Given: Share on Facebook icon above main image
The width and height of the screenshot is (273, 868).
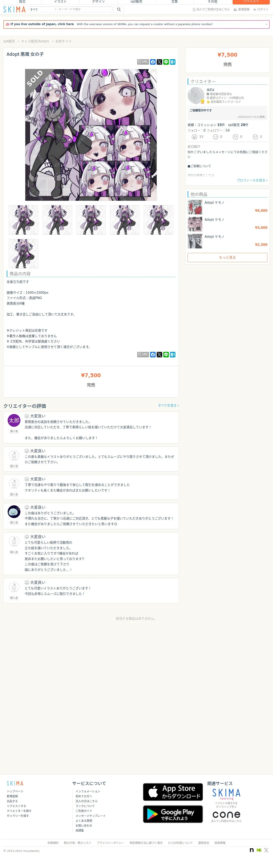Looking at the screenshot, I should 153,62.
